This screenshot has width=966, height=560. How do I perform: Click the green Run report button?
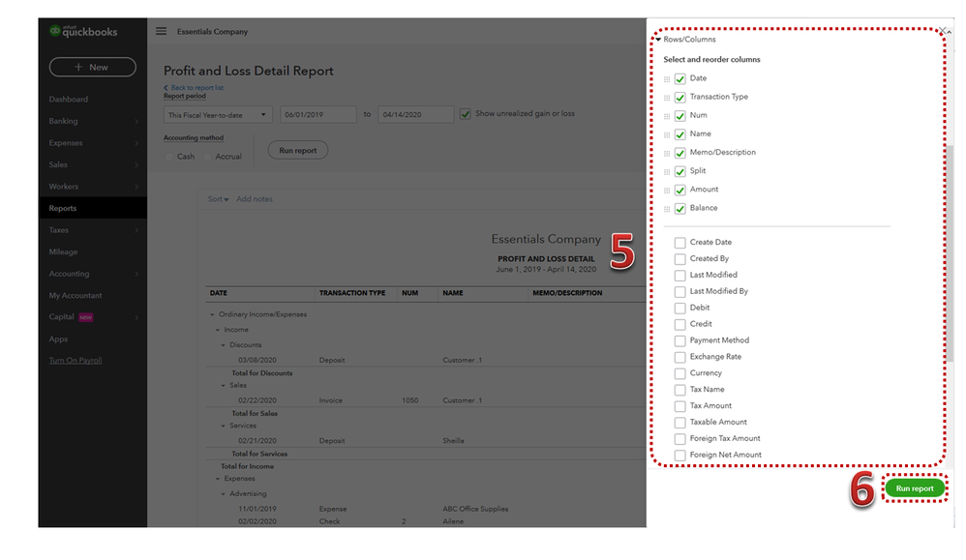tap(915, 488)
